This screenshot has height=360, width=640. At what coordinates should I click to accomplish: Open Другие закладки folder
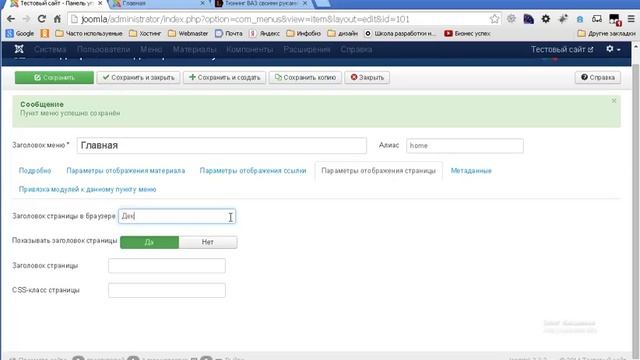[607, 33]
